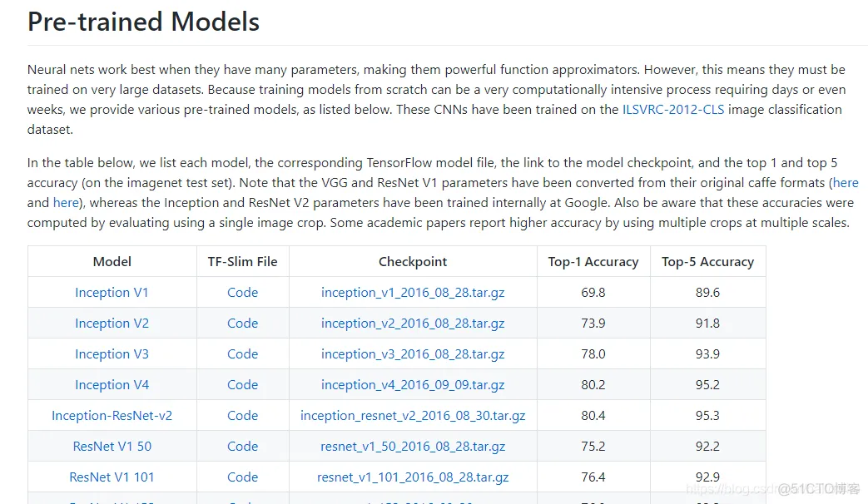The height and width of the screenshot is (504, 868).
Task: Click the 78.0 Top-1 accuracy value
Action: click(x=593, y=354)
